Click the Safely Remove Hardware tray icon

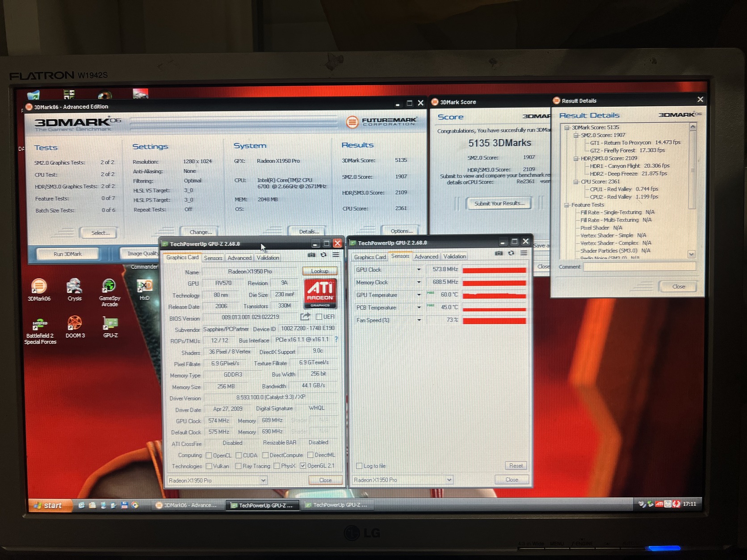coord(650,504)
